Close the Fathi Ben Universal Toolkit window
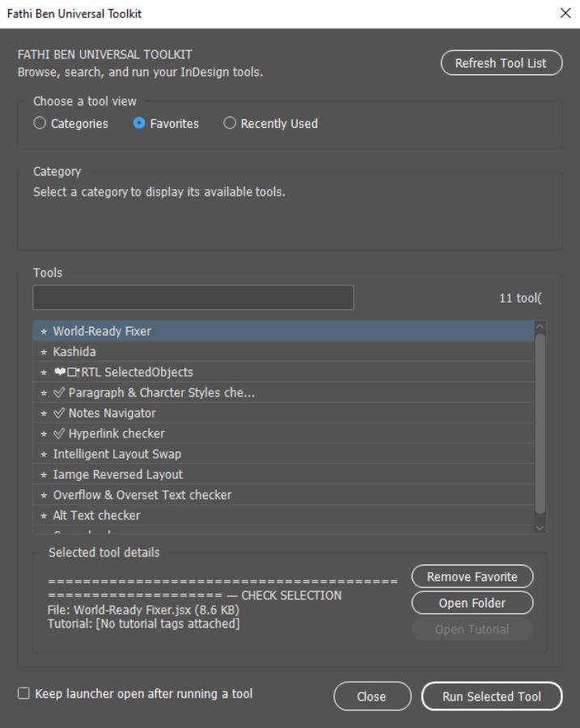This screenshot has width=580, height=728. point(565,13)
